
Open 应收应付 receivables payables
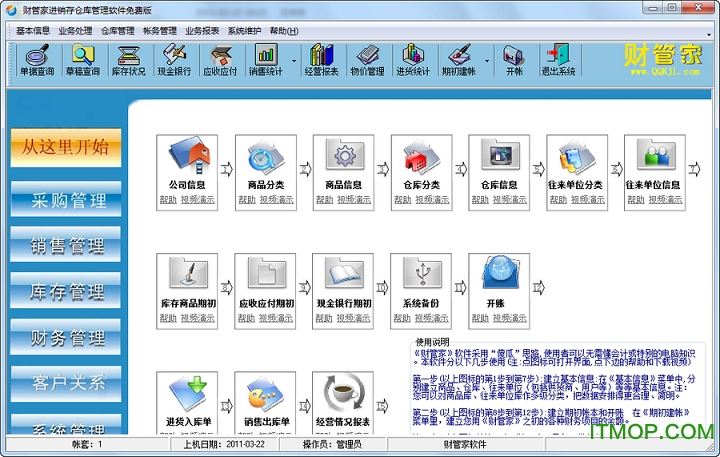[x=220, y=60]
